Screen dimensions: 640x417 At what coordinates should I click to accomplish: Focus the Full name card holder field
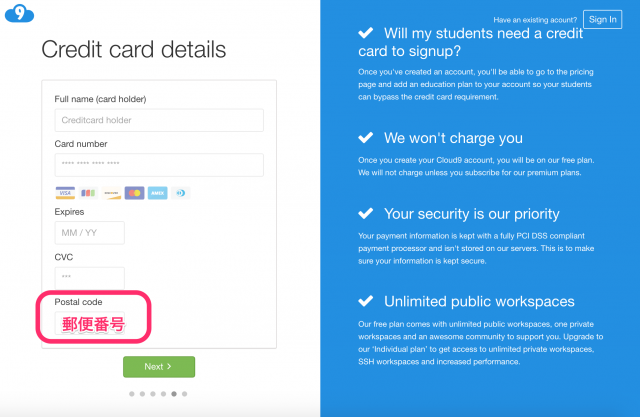pos(159,120)
